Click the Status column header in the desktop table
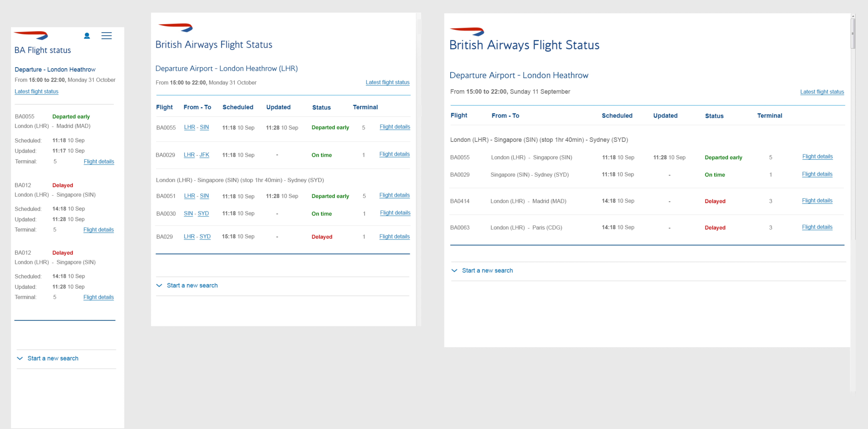This screenshot has width=868, height=429. click(714, 116)
